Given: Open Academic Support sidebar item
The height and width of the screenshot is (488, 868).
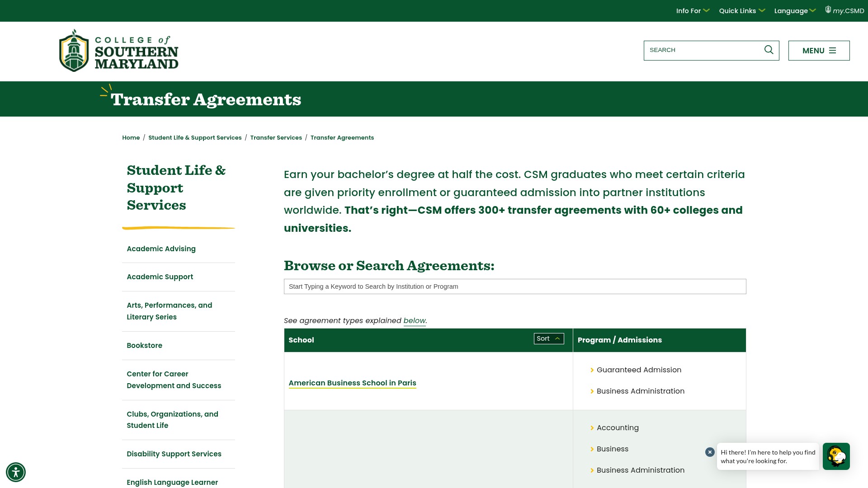Looking at the screenshot, I should pos(160,277).
